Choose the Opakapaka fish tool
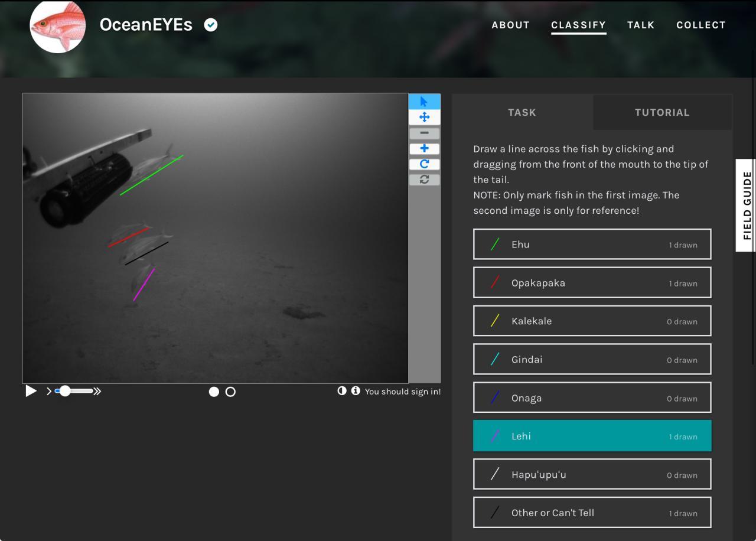 592,282
